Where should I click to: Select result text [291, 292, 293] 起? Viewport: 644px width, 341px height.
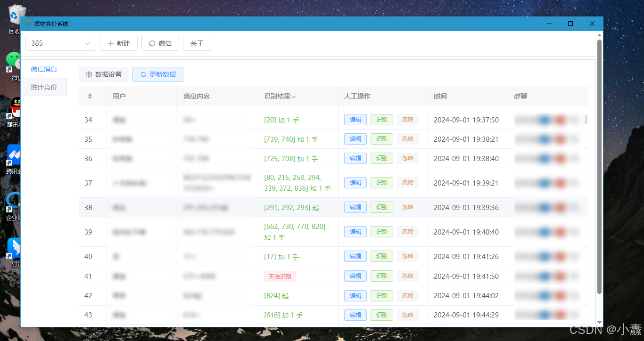(292, 208)
